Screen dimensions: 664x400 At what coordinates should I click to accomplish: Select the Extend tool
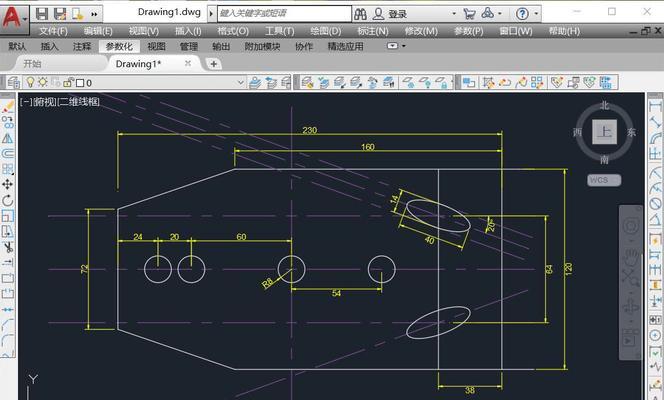click(x=8, y=262)
